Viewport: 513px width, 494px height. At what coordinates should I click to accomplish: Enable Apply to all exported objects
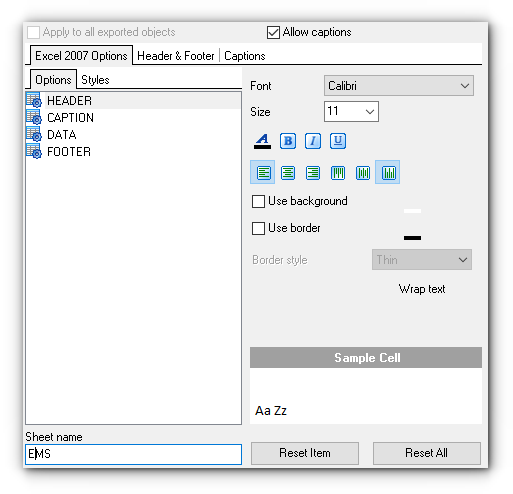pyautogui.click(x=33, y=32)
